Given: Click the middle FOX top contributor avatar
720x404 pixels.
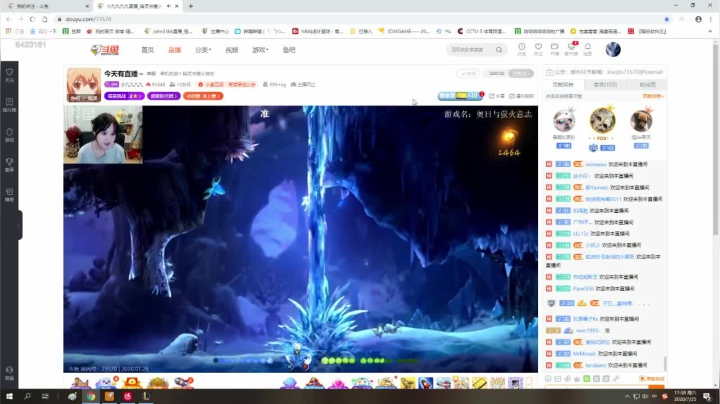Looking at the screenshot, I should coord(602,120).
